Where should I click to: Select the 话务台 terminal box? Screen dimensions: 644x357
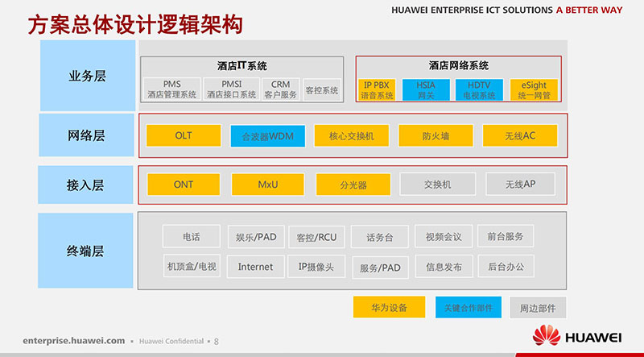[379, 237]
